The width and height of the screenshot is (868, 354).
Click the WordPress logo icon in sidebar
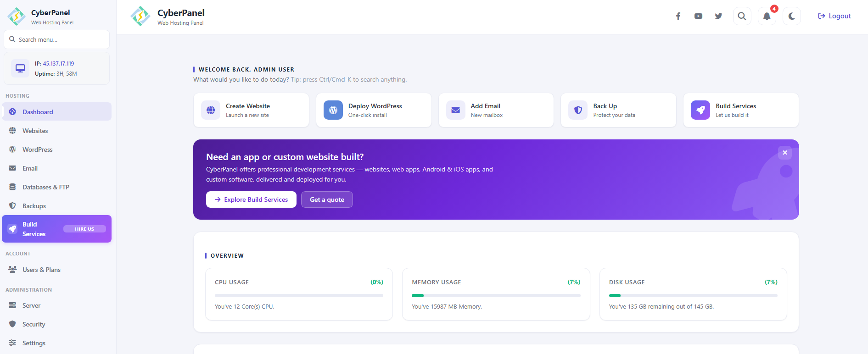12,149
